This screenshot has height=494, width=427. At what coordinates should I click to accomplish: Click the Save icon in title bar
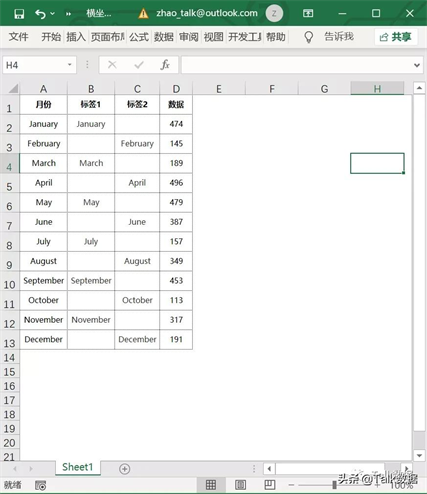(19, 14)
